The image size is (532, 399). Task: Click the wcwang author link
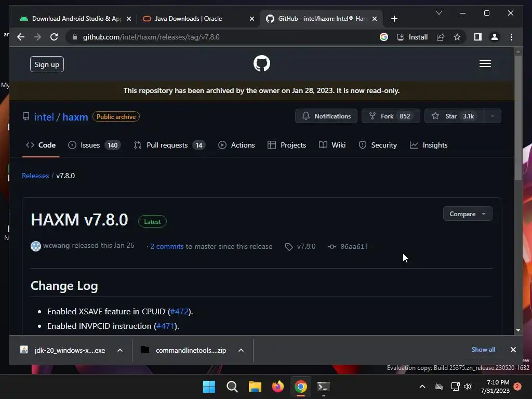click(56, 246)
